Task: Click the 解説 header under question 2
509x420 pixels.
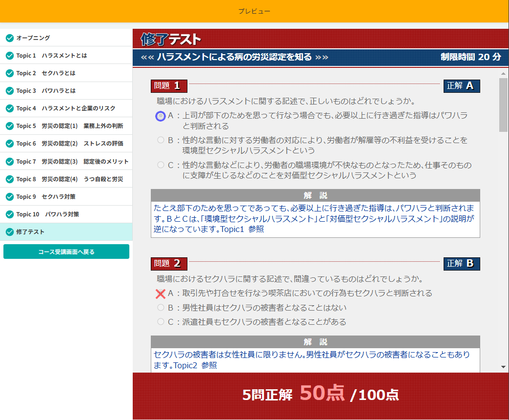Action: pos(315,342)
